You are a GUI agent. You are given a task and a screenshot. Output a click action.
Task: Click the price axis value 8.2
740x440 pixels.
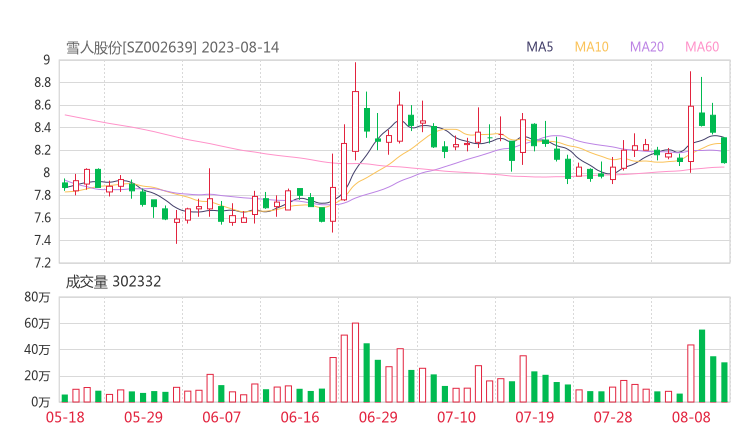tap(42, 151)
